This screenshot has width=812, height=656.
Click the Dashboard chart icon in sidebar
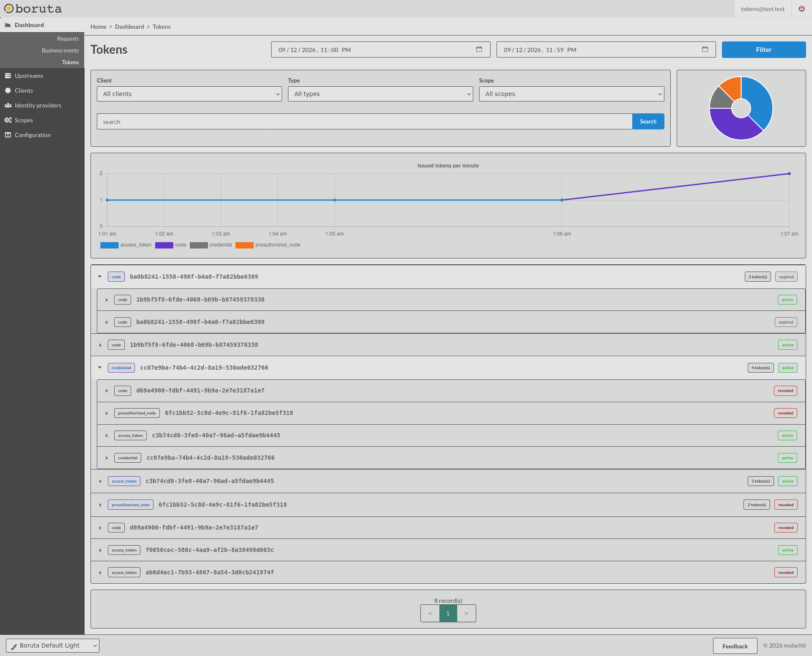[x=8, y=25]
